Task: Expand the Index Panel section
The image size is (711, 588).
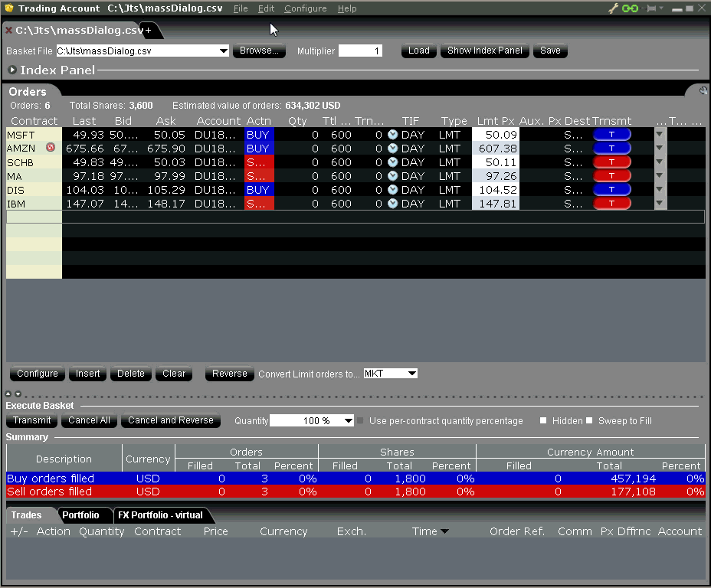Action: 12,70
